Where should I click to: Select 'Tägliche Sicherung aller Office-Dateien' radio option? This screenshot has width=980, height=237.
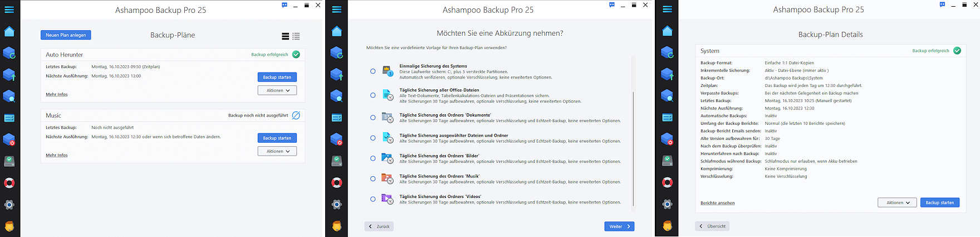(x=373, y=95)
